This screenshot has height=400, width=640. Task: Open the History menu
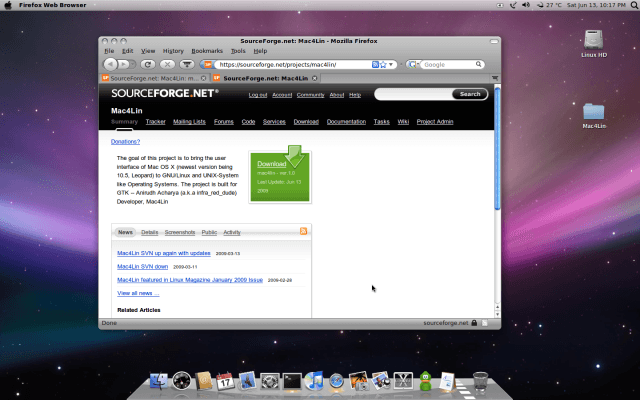click(x=173, y=51)
